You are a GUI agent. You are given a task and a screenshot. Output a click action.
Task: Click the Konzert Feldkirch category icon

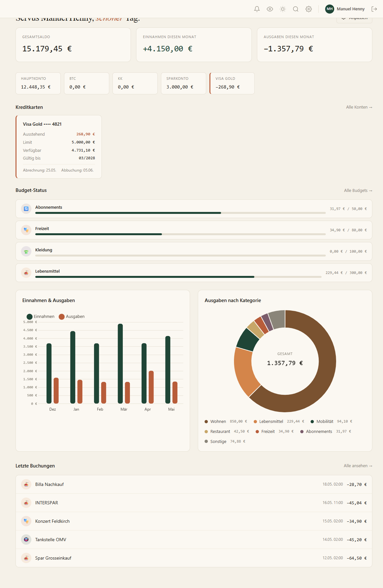pos(26,521)
